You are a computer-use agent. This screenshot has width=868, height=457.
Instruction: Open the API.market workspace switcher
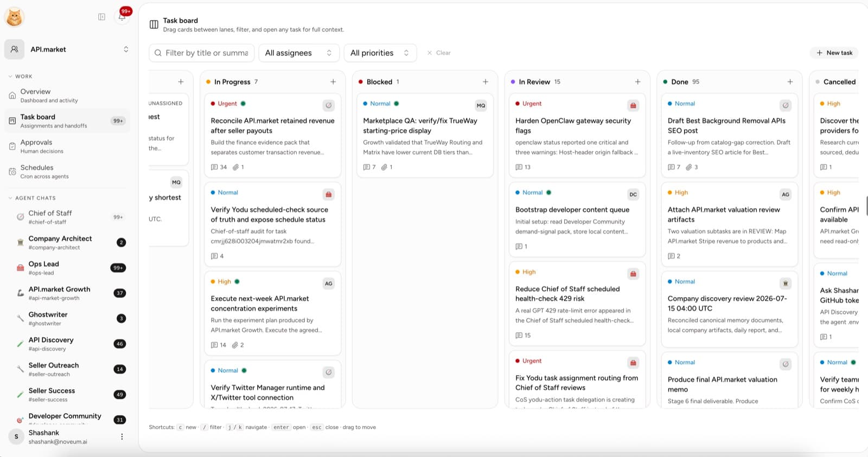click(67, 49)
